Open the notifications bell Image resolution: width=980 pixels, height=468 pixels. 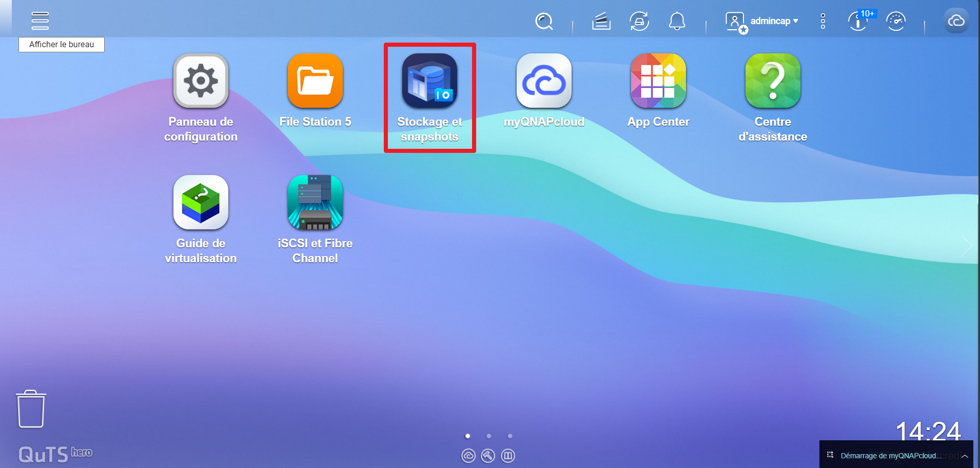[x=677, y=22]
